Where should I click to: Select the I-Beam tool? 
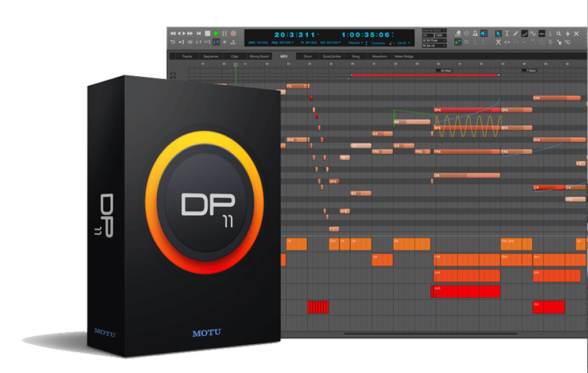pos(508,34)
